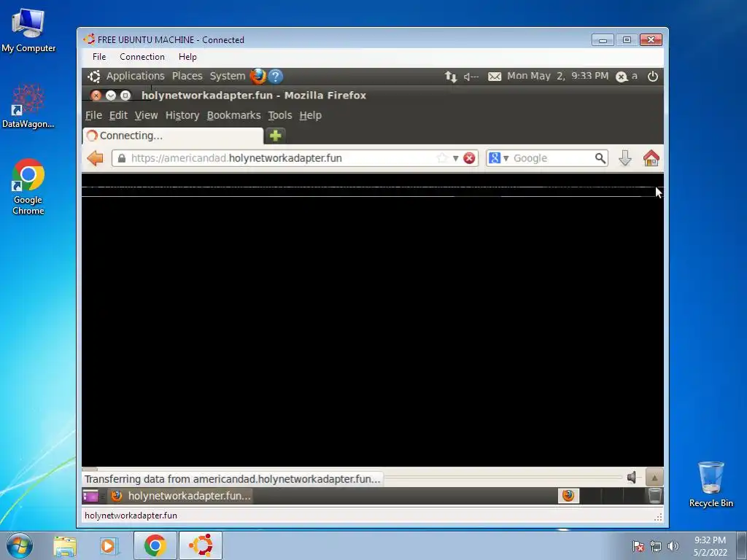Click Windows Action Center flag icon
Viewport: 747px width, 560px height.
coord(638,547)
